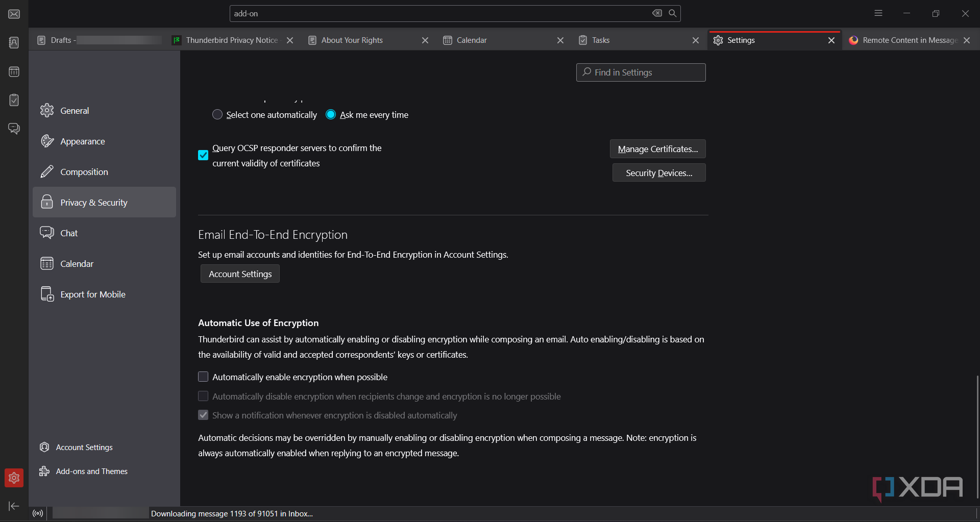Toggle Automatically disable encryption checkbox

click(203, 396)
